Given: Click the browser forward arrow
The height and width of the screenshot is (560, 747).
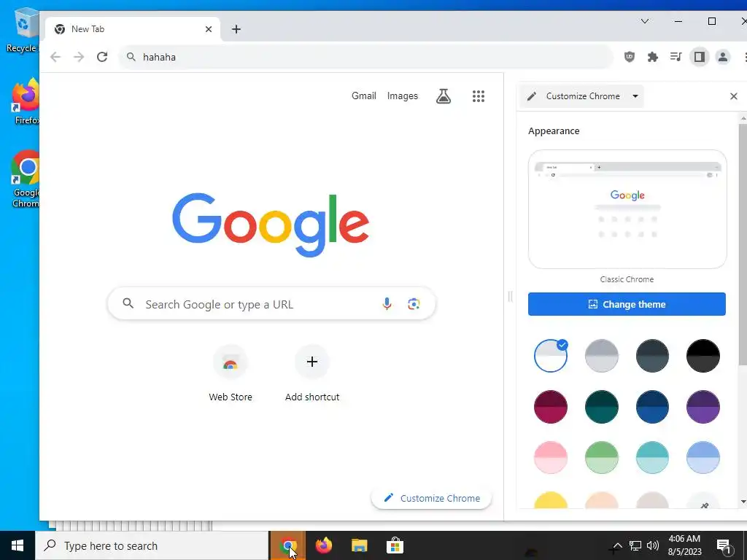Looking at the screenshot, I should pos(79,57).
